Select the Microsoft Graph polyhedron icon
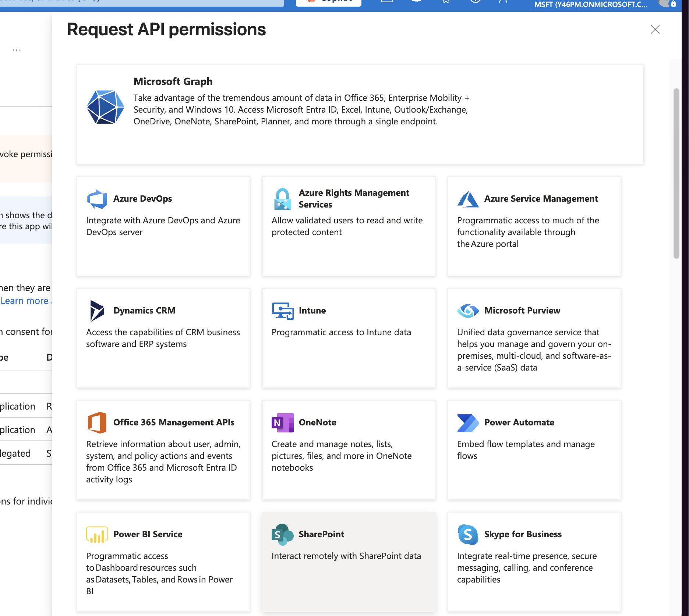Screen dimensions: 689x616 coord(105,107)
